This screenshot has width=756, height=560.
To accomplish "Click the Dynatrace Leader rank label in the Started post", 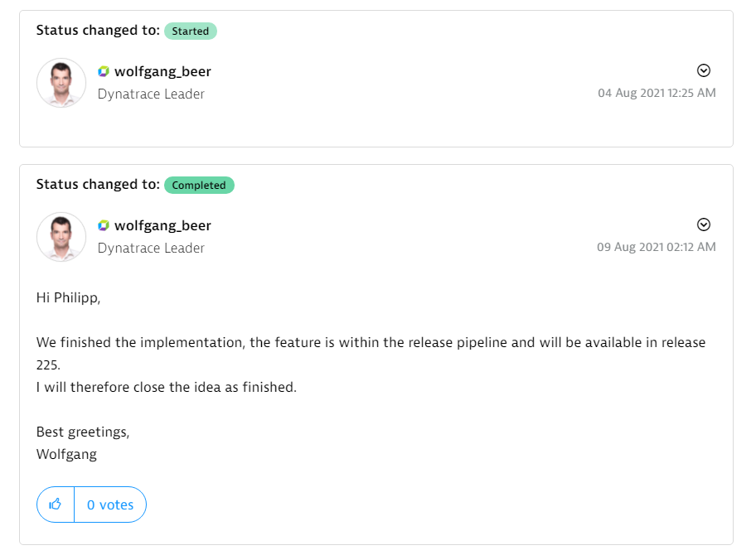I will tap(151, 94).
